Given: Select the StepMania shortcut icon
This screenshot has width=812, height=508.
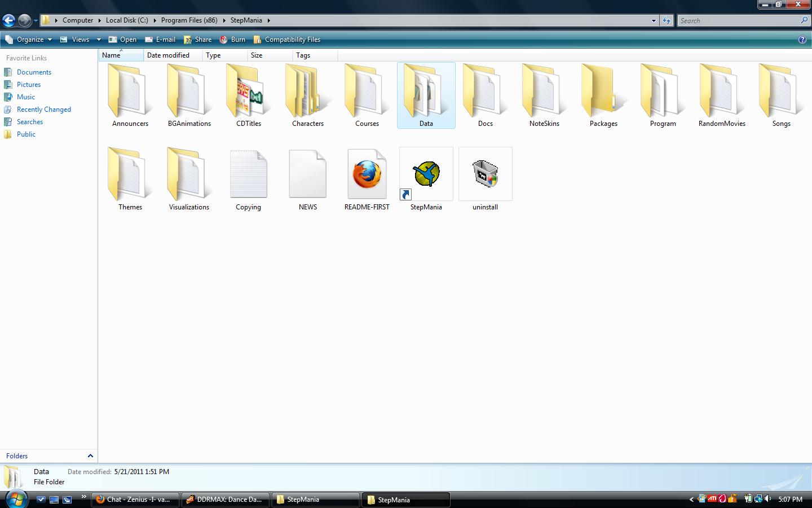Looking at the screenshot, I should (x=426, y=174).
